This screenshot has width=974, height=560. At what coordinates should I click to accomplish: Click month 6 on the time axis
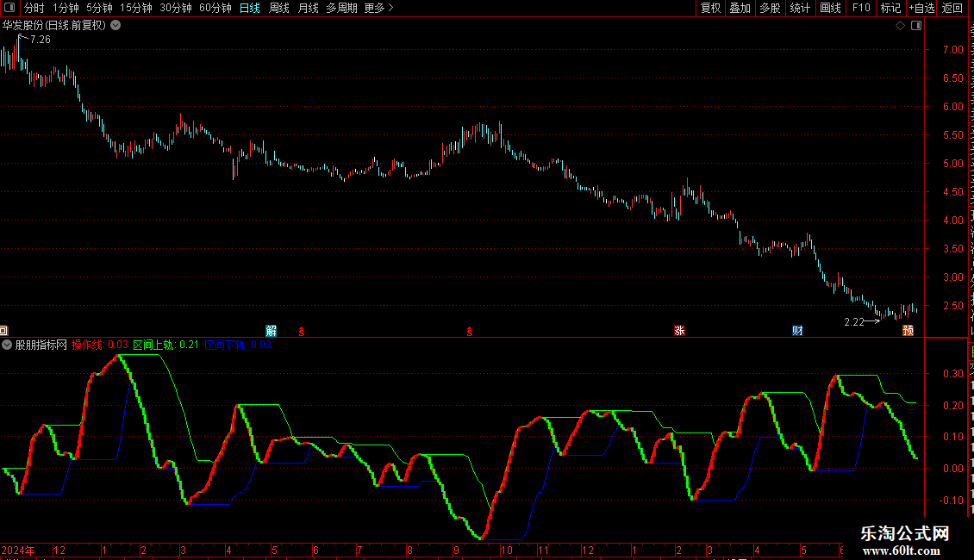(315, 550)
